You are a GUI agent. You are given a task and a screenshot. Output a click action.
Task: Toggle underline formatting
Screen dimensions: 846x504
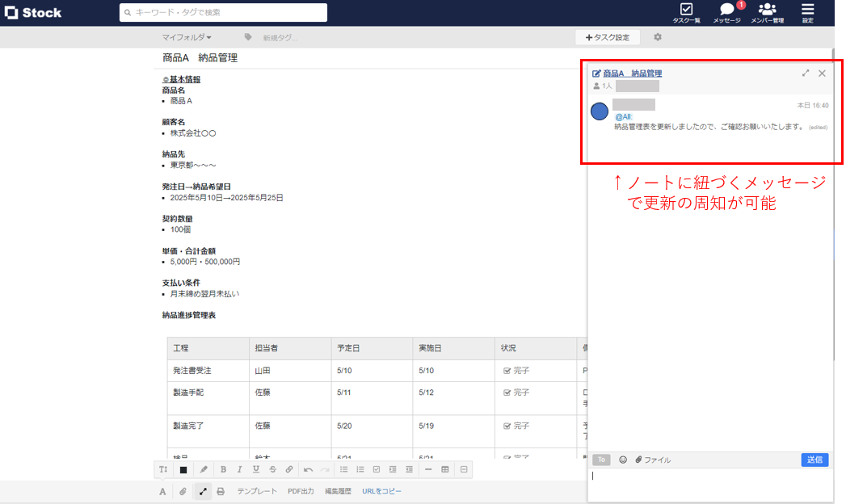[x=256, y=469]
